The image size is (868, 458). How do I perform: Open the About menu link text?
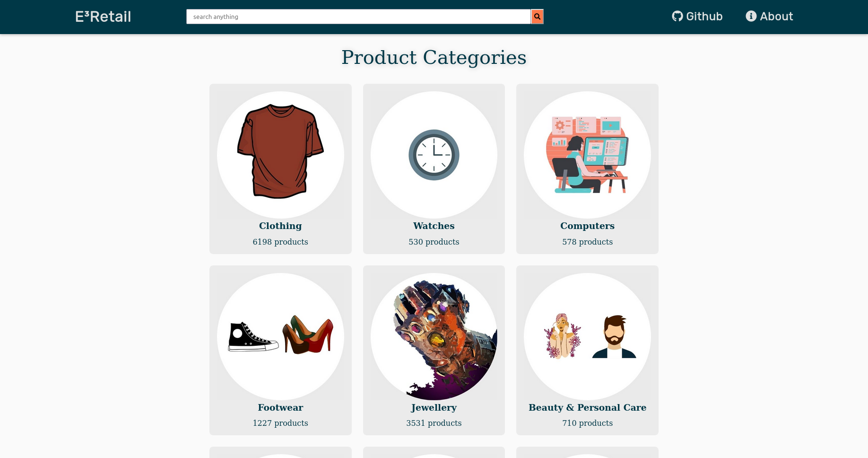(x=776, y=17)
